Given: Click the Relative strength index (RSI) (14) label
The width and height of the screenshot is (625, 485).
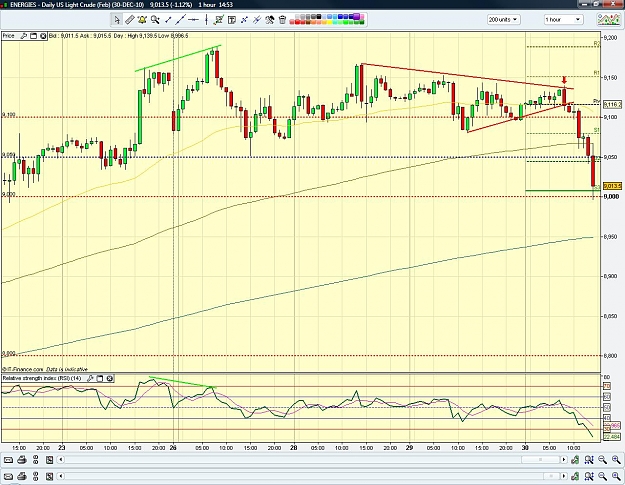Looking at the screenshot, I should click(x=42, y=378).
